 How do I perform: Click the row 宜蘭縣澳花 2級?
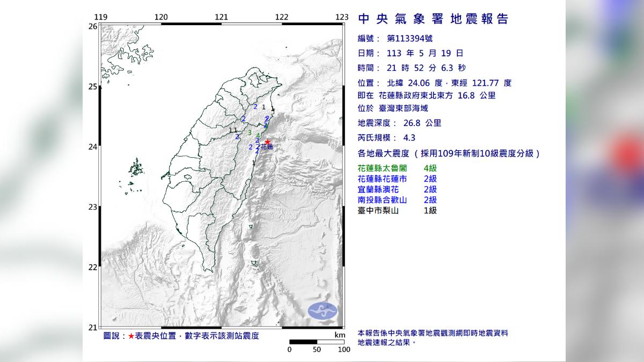pos(398,189)
